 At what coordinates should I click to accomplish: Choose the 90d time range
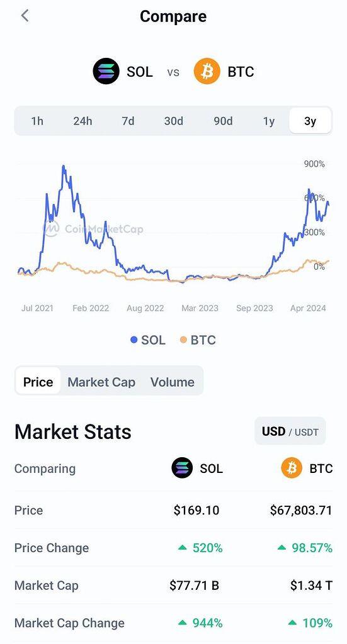coord(223,121)
